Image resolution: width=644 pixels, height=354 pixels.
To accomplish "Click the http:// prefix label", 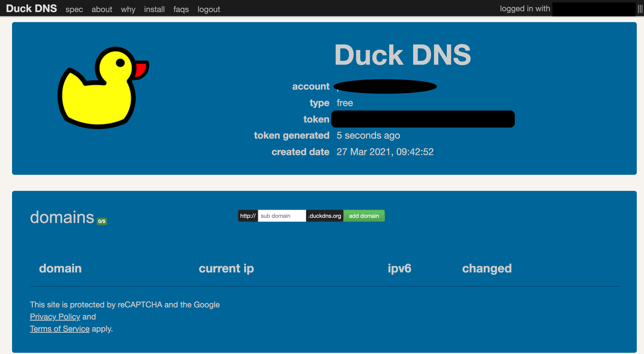I will click(x=248, y=216).
